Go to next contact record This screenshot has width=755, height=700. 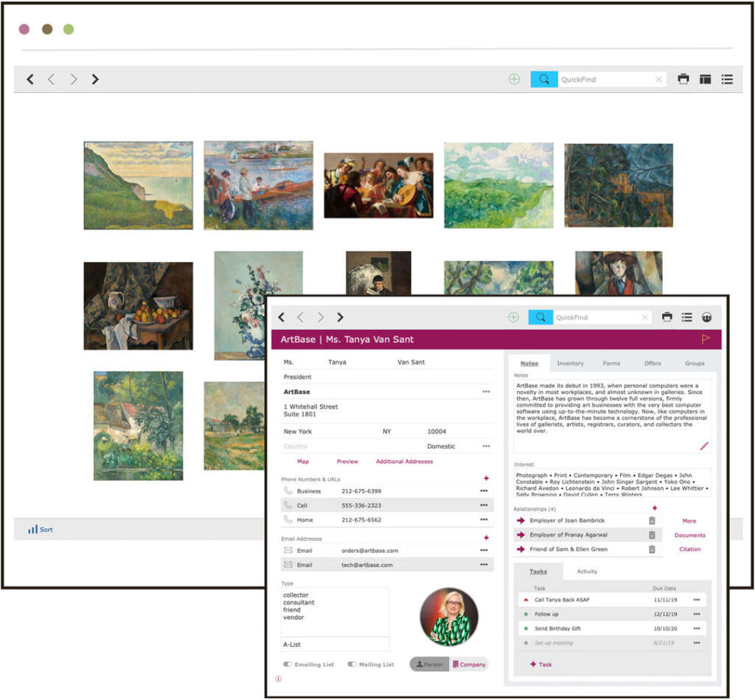pos(321,317)
